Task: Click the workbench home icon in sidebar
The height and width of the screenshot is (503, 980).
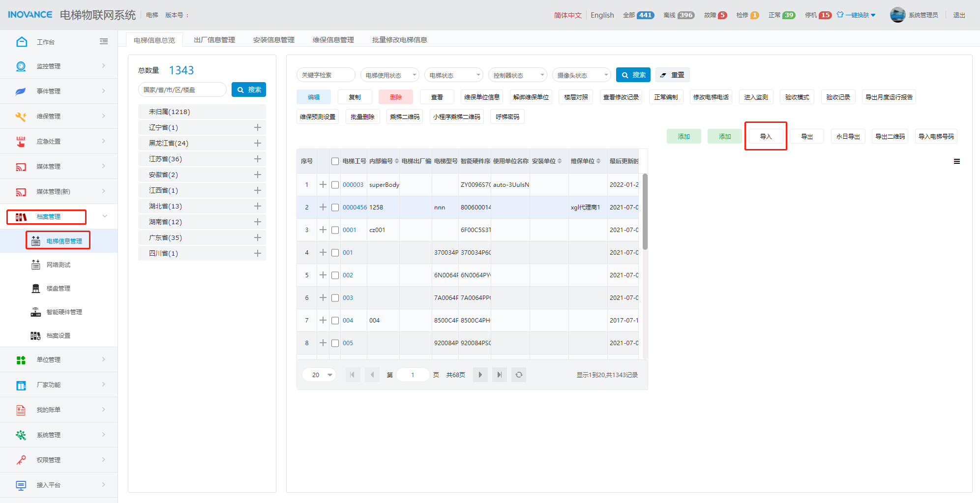Action: (x=22, y=42)
